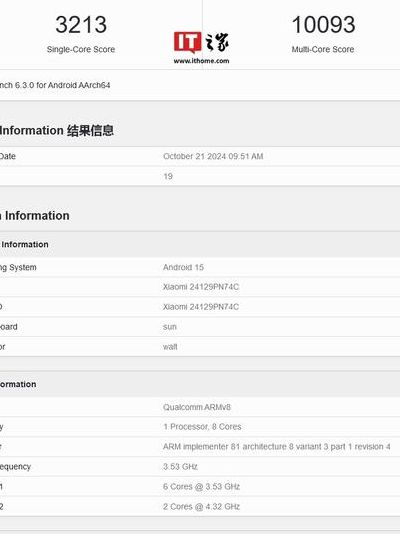This screenshot has height=534, width=400.
Task: Select the governor value walt
Action: coord(170,347)
